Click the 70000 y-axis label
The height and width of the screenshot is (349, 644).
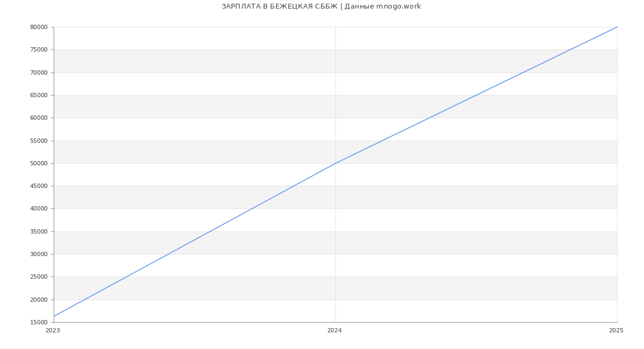(39, 72)
